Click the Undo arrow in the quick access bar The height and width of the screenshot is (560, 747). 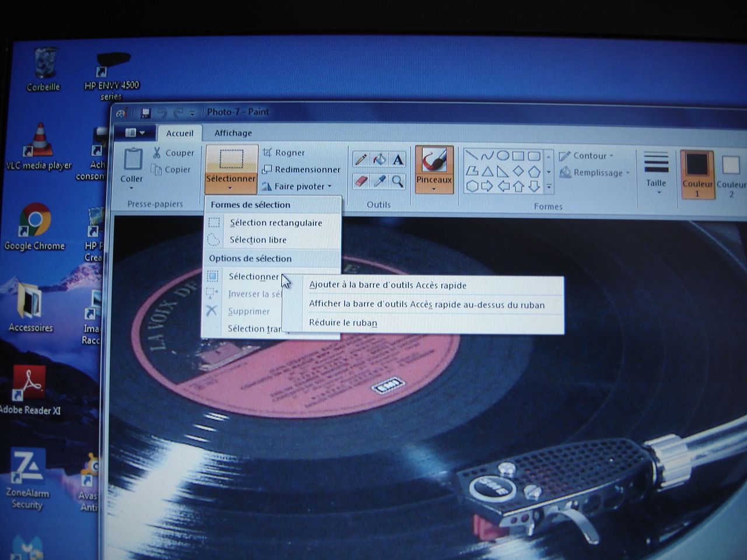(x=162, y=113)
